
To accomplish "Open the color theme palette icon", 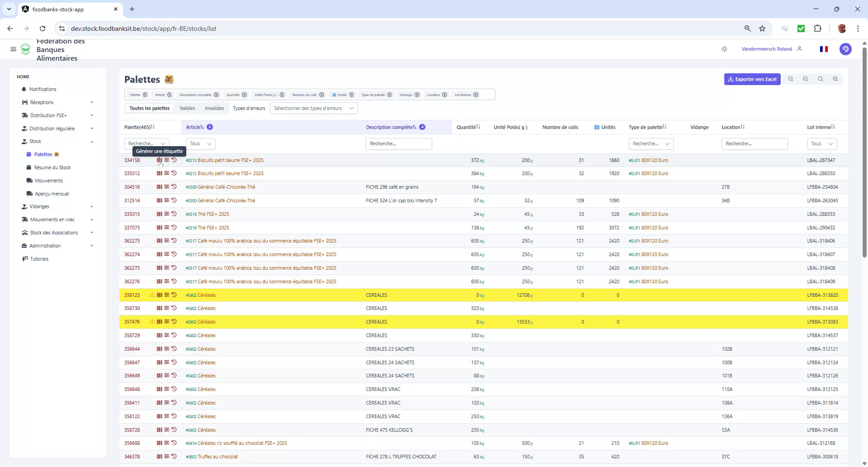I will point(845,49).
